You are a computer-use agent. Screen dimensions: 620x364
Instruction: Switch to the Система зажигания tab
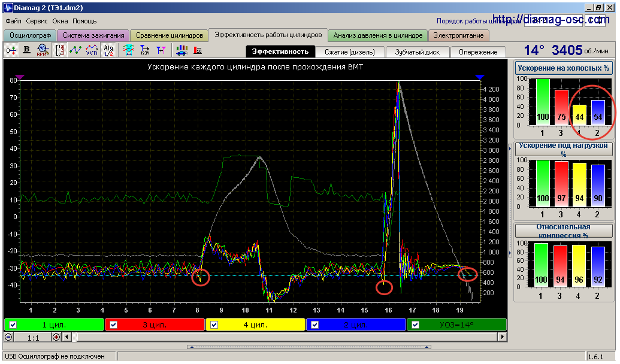(93, 35)
